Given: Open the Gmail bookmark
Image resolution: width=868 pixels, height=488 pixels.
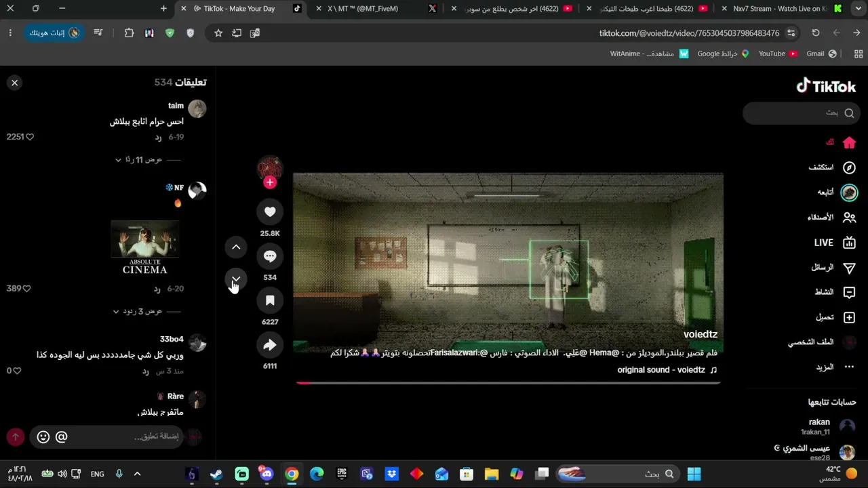Looking at the screenshot, I should [821, 54].
